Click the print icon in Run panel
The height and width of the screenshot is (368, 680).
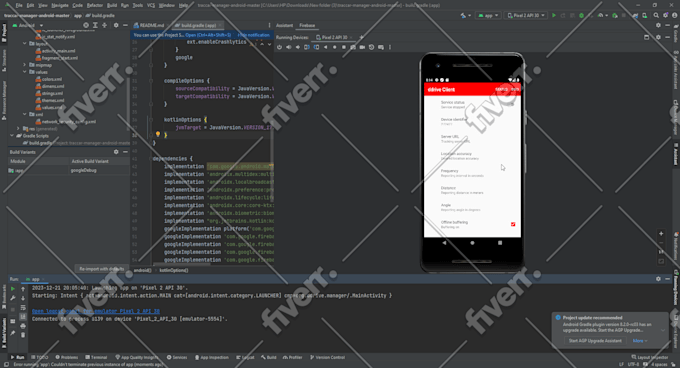point(23,326)
